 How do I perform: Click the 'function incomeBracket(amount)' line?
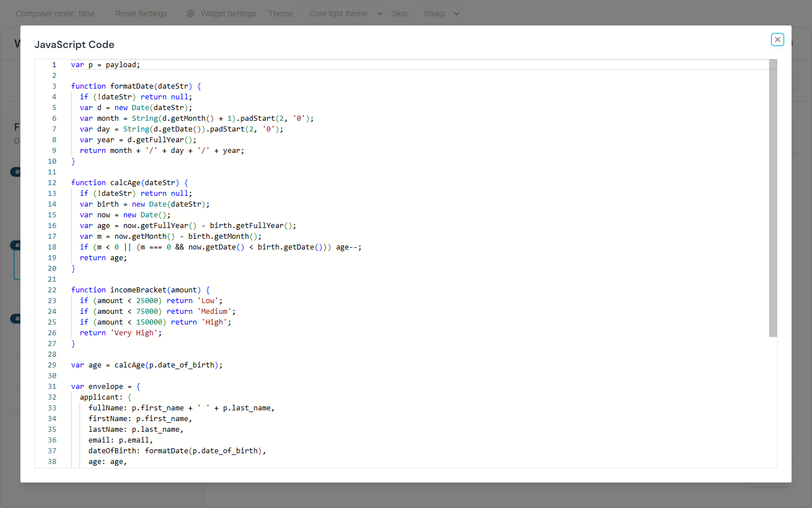tap(140, 290)
